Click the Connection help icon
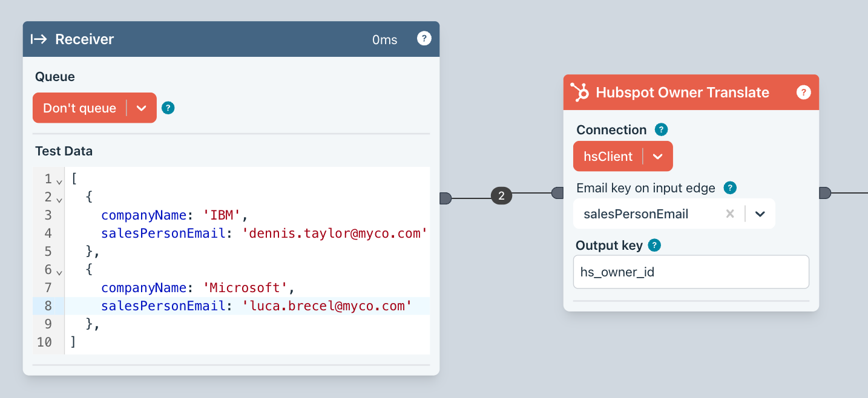Image resolution: width=868 pixels, height=398 pixels. pyautogui.click(x=662, y=129)
